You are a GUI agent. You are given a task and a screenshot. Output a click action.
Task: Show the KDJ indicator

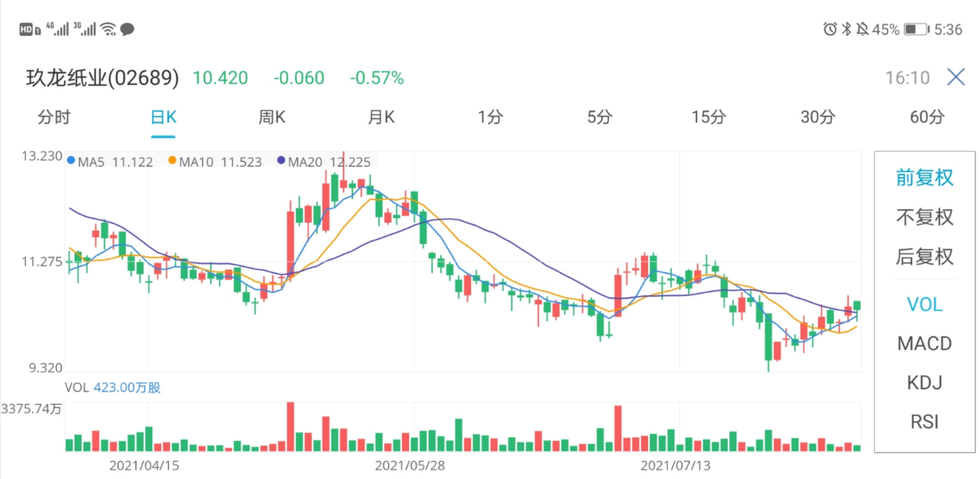click(x=925, y=383)
